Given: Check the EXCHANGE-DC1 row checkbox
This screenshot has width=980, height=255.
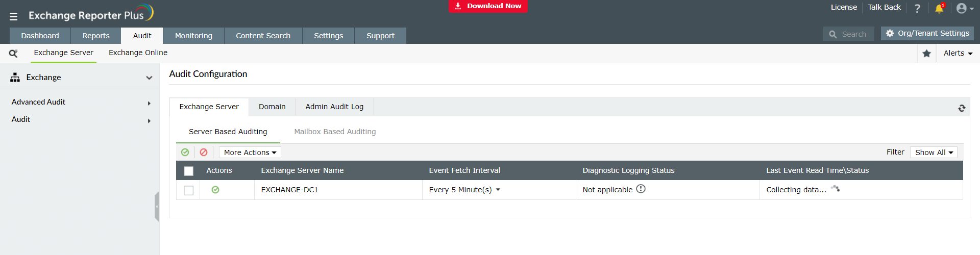Looking at the screenshot, I should click(x=189, y=190).
